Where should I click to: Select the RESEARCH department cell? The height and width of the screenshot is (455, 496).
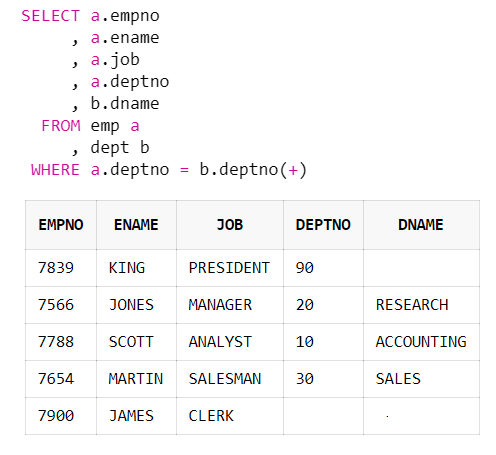tap(421, 305)
